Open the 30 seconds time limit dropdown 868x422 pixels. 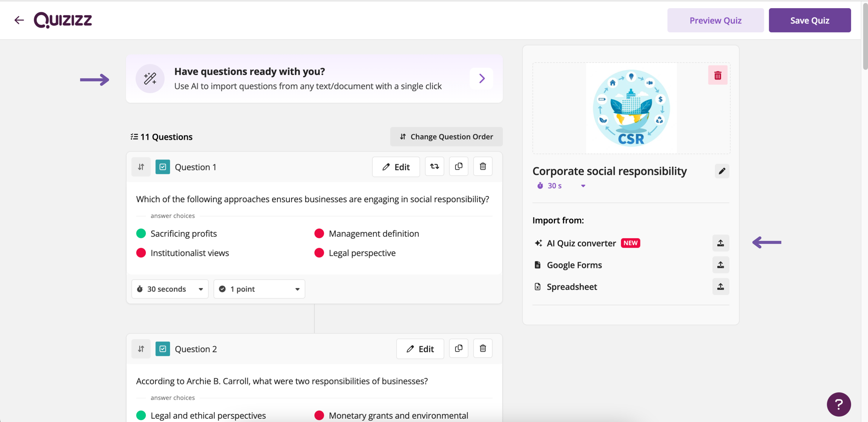169,288
